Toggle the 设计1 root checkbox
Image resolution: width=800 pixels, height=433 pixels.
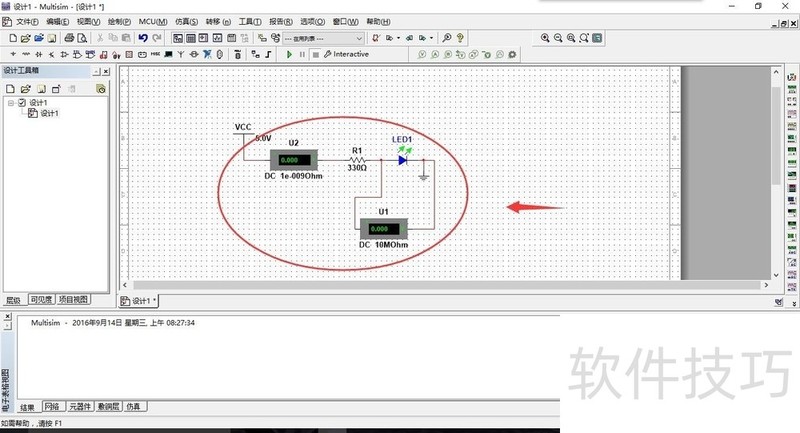tap(21, 103)
